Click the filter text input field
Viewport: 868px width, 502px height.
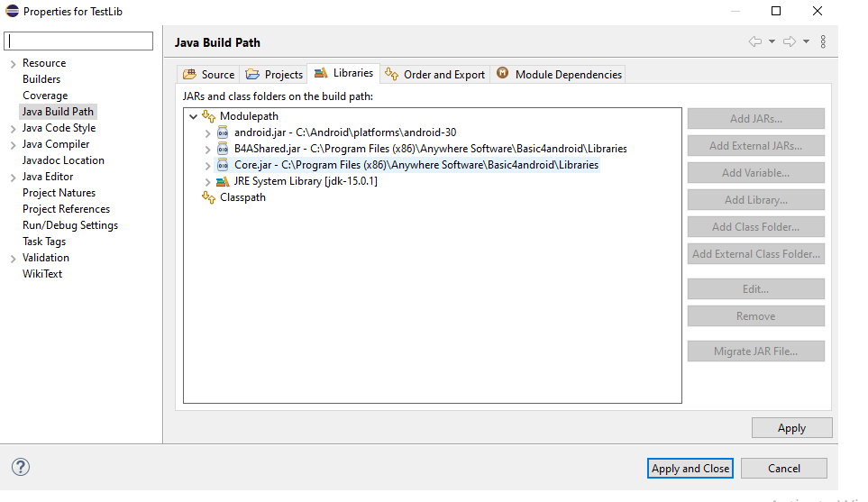coord(80,41)
